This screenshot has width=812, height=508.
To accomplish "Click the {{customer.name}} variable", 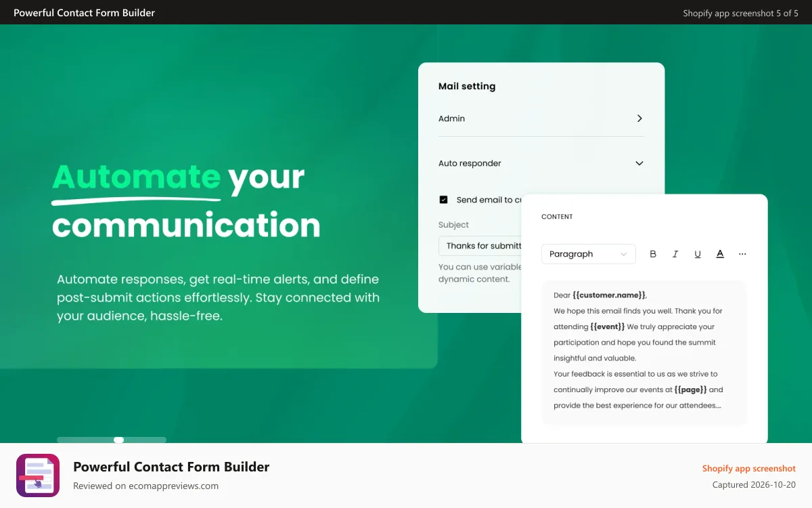I will (x=609, y=295).
